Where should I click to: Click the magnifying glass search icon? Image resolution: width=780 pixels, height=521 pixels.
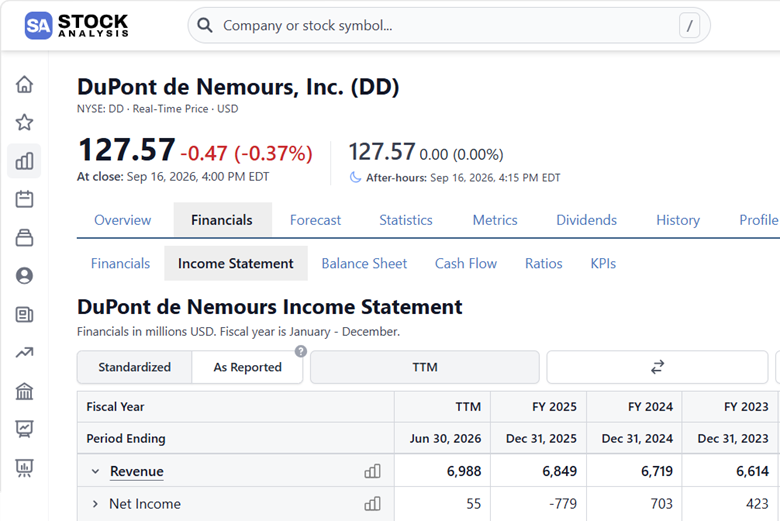205,25
